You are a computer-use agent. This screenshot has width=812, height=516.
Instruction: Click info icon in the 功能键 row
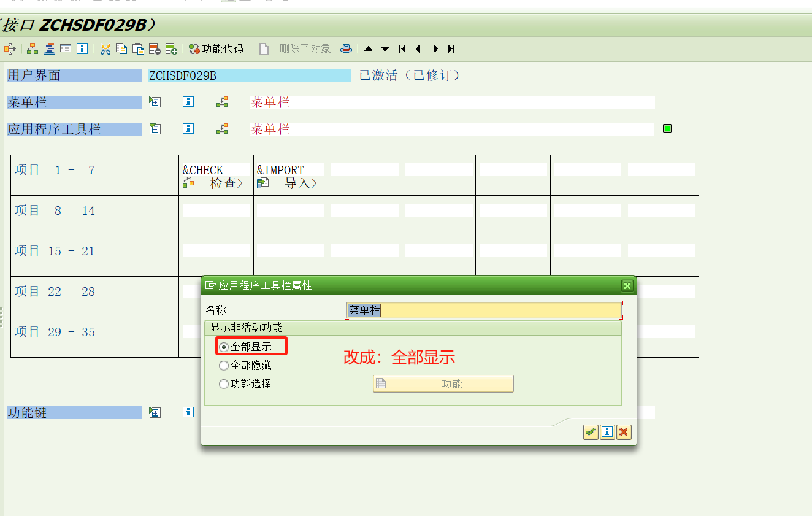(x=189, y=412)
